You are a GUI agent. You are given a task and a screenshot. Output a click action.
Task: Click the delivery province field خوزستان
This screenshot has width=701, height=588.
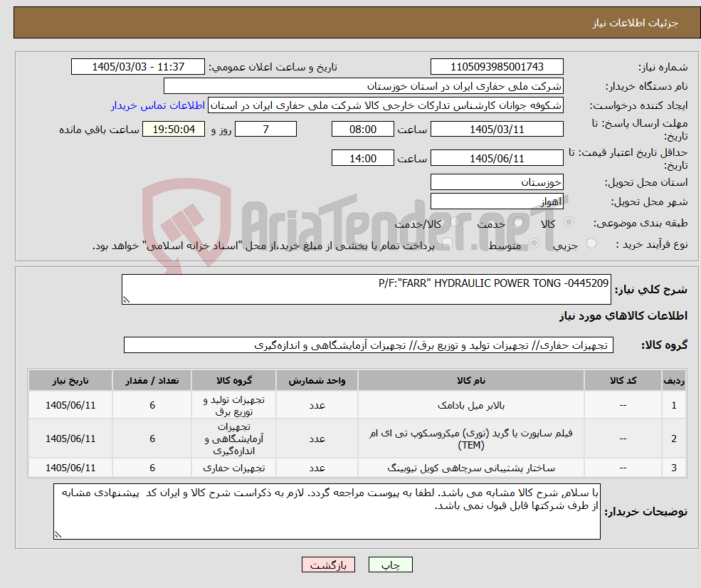tap(497, 182)
